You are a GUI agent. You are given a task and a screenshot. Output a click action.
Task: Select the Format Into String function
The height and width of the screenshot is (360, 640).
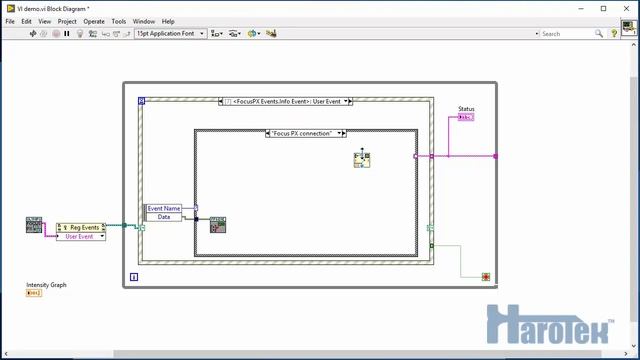tap(362, 160)
